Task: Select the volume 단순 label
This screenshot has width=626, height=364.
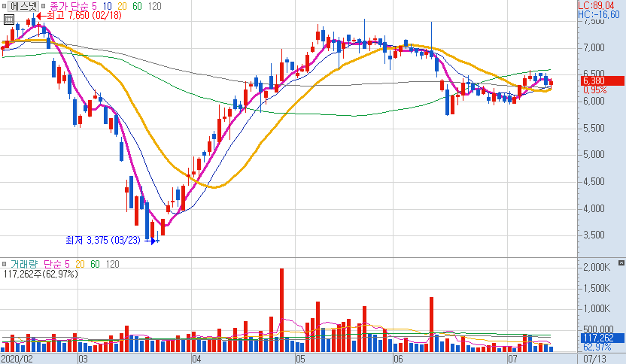Action: (52, 264)
